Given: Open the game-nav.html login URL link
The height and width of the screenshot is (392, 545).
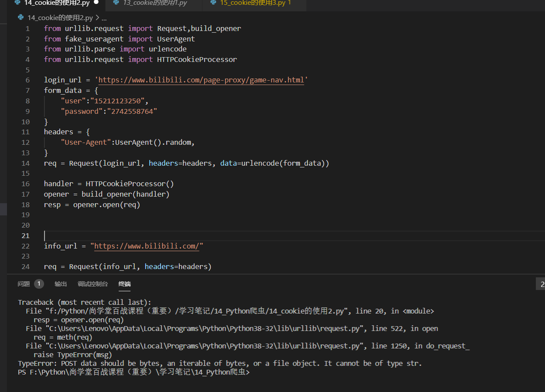Looking at the screenshot, I should (202, 80).
